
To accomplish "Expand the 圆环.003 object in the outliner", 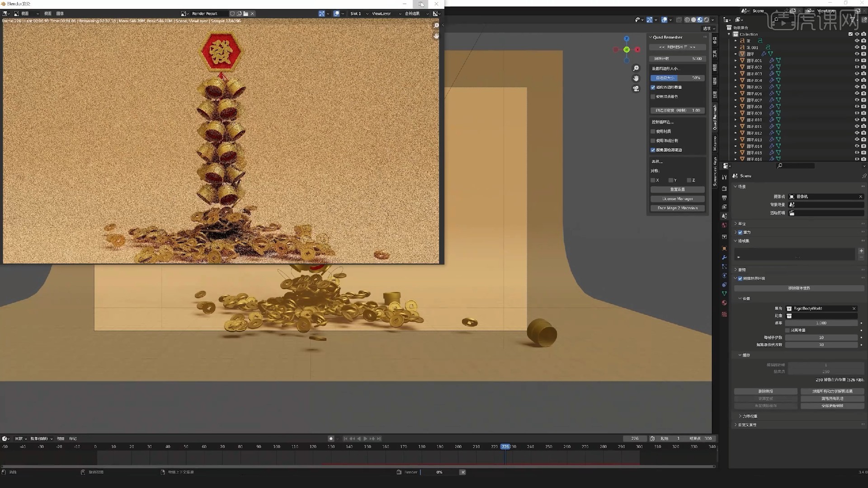I will [x=736, y=74].
